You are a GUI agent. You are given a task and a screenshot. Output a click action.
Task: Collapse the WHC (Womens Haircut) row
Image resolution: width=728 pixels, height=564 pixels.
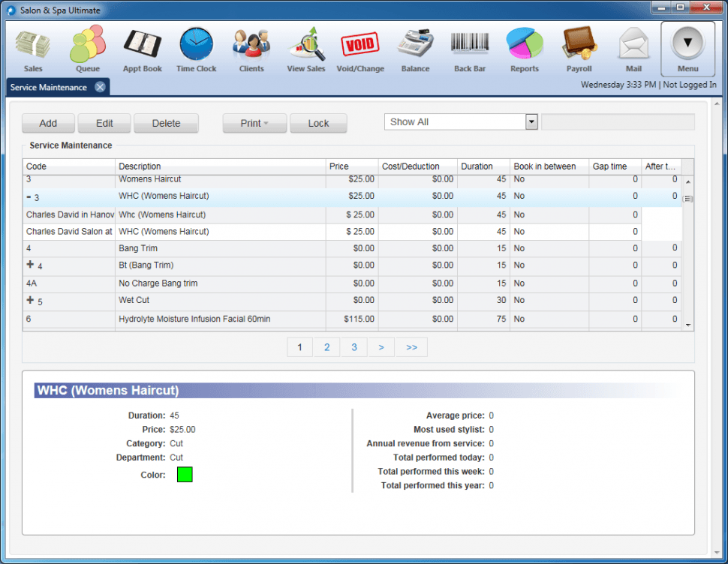(29, 196)
